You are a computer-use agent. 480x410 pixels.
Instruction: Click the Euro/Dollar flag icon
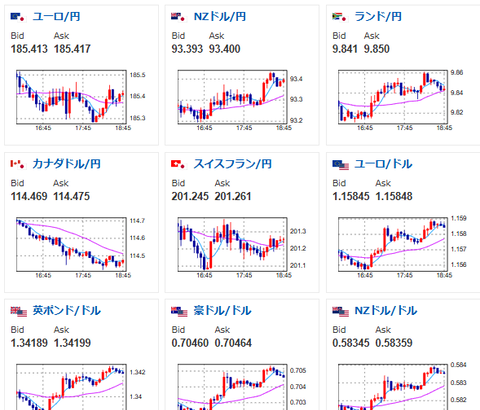(340, 165)
